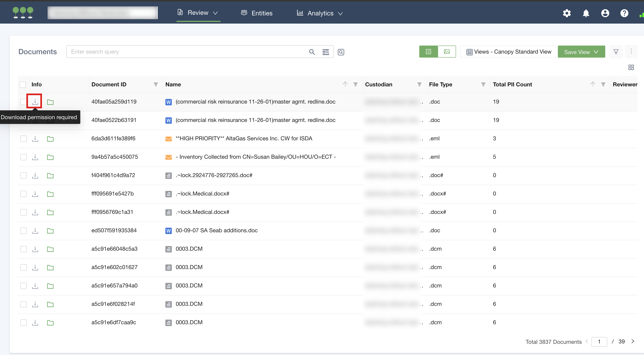Toggle the select-all checkbox in the header
The height and width of the screenshot is (355, 644).
23,85
